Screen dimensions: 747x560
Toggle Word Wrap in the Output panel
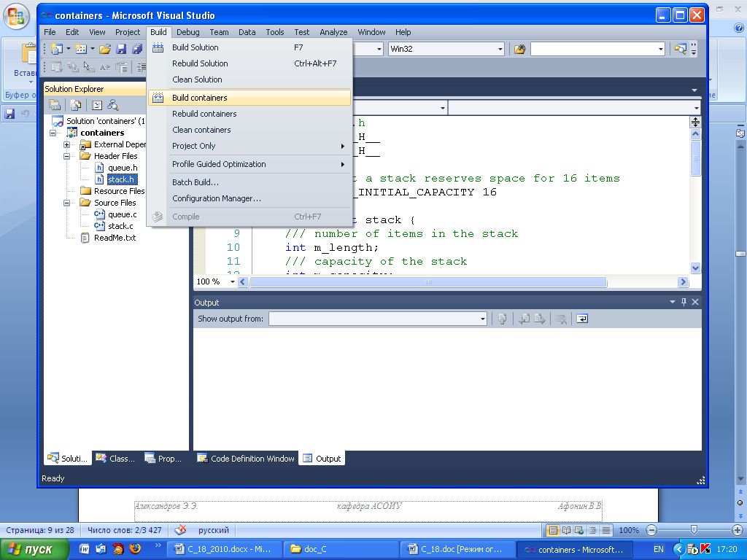click(582, 319)
